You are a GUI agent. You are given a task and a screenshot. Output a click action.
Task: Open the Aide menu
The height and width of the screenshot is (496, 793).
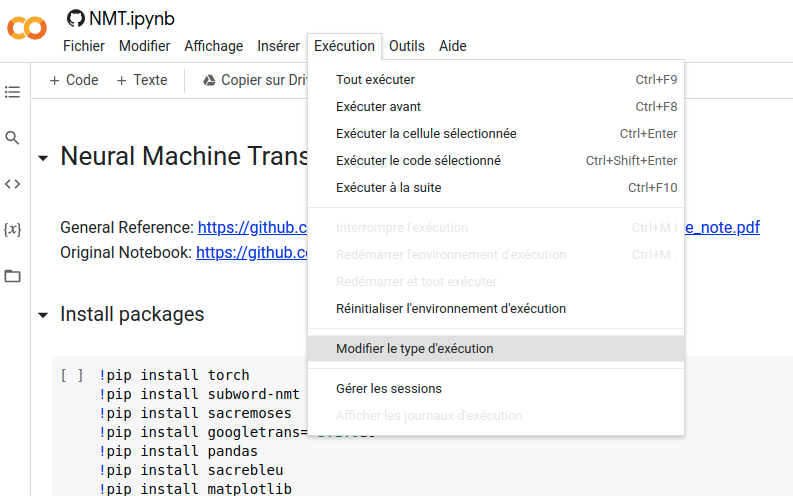tap(453, 46)
